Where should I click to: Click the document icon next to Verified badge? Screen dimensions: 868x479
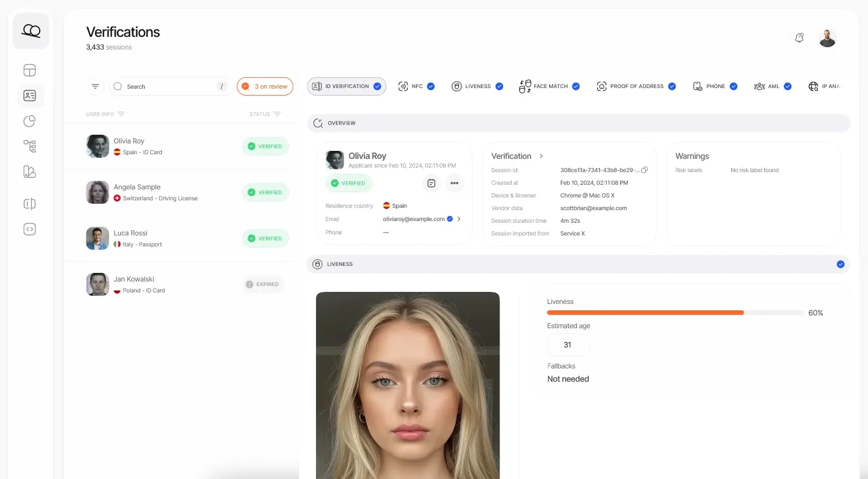(x=431, y=183)
